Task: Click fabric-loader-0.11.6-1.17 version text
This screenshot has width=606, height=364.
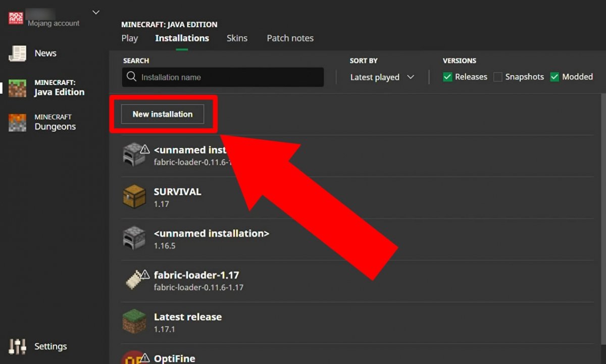Action: point(198,288)
